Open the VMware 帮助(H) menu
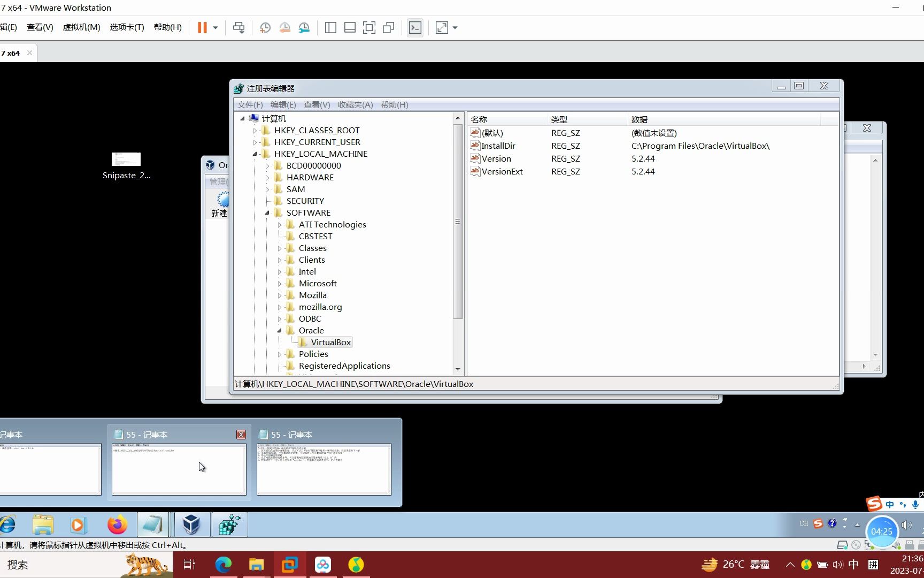This screenshot has height=578, width=924. click(x=167, y=27)
